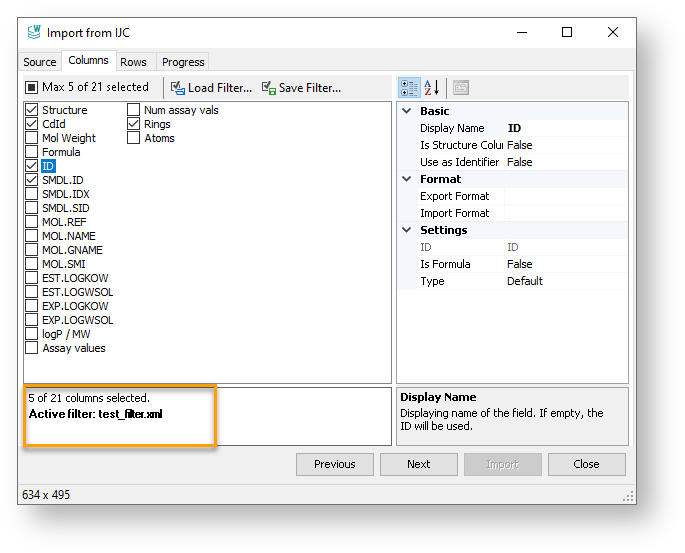The height and width of the screenshot is (553, 685).
Task: Sort properties alphabetically with A-Z icon
Action: (x=431, y=88)
